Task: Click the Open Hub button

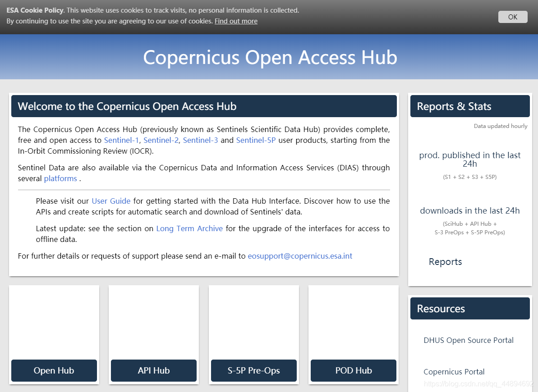Action: point(54,370)
